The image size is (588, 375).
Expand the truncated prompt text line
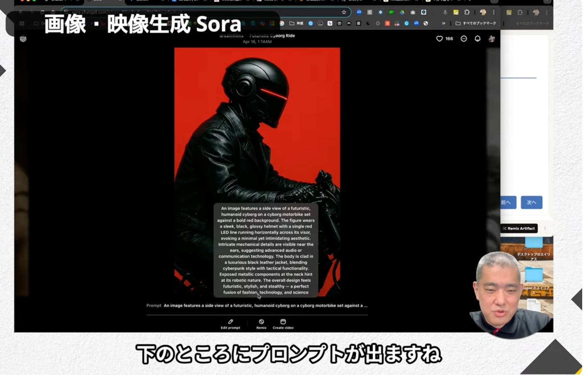[x=265, y=305]
